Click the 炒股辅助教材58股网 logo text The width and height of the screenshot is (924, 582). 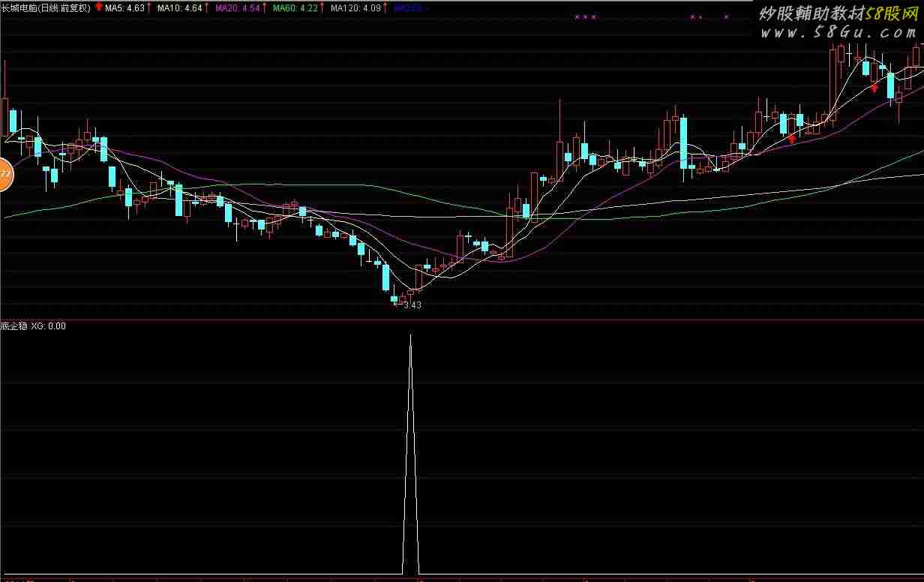pos(837,13)
